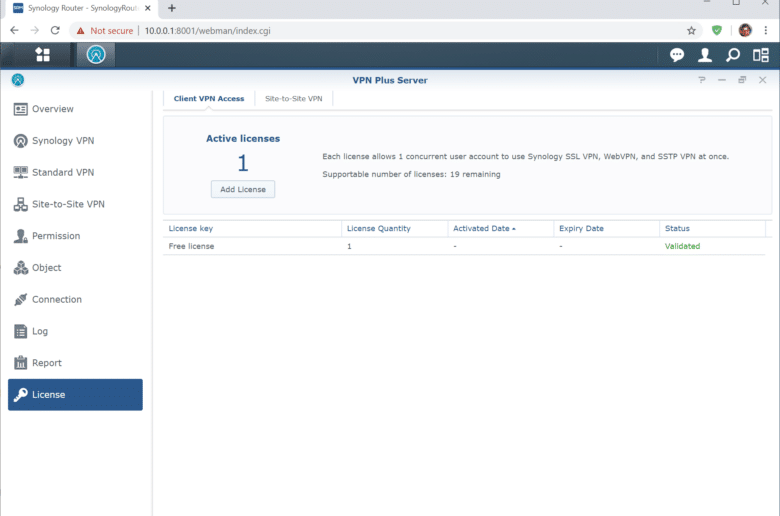Open the user account options icon
This screenshot has height=516, width=780.
click(x=704, y=55)
